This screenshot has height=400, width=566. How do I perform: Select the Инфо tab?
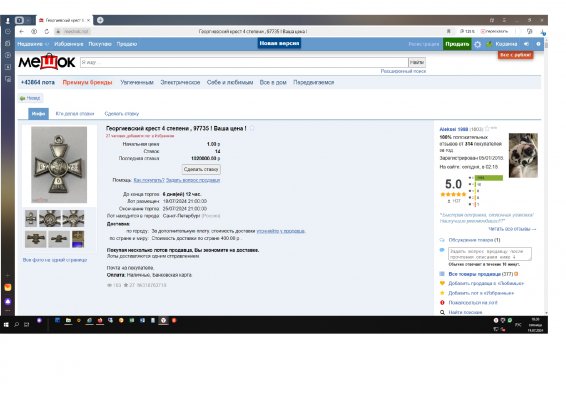(38, 114)
